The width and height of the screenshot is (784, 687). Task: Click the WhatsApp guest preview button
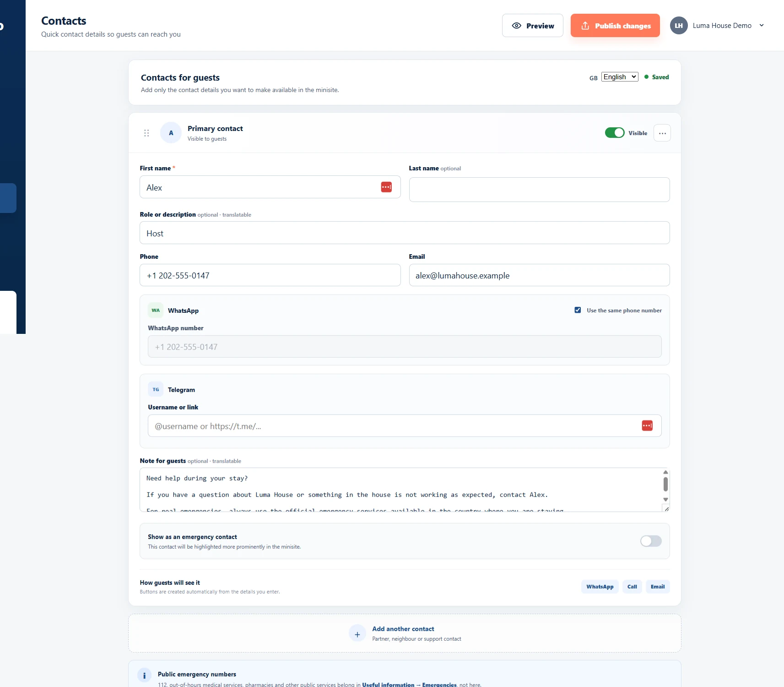[600, 587]
